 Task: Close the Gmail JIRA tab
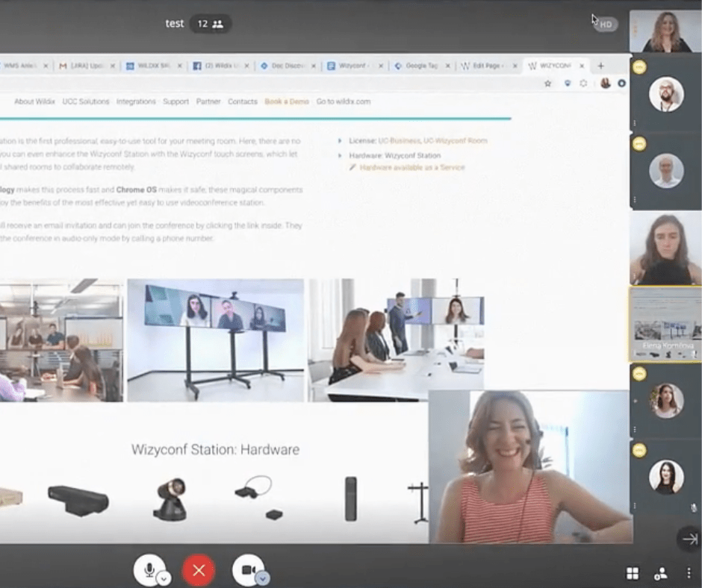pos(112,66)
